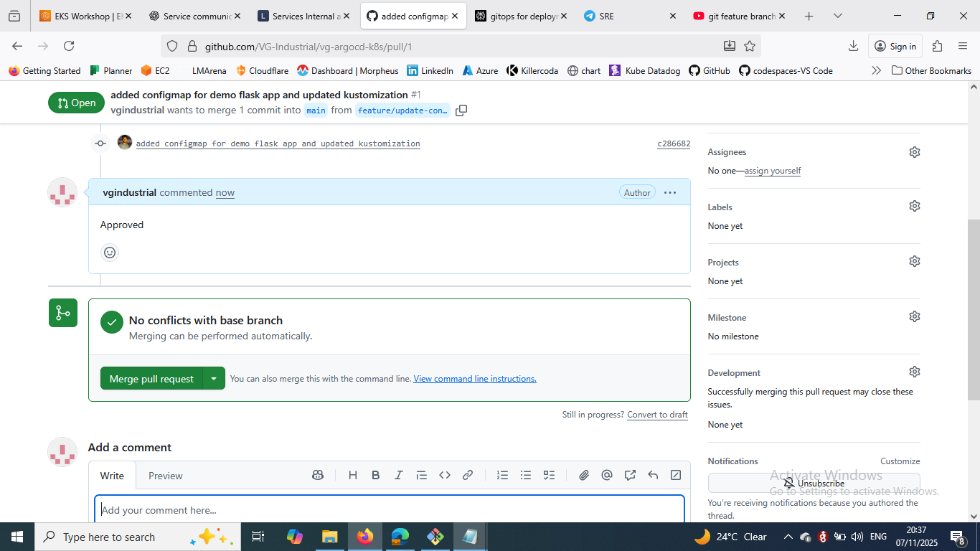The image size is (980, 551).
Task: Unsubscribe from pull request notifications
Action: tap(814, 483)
